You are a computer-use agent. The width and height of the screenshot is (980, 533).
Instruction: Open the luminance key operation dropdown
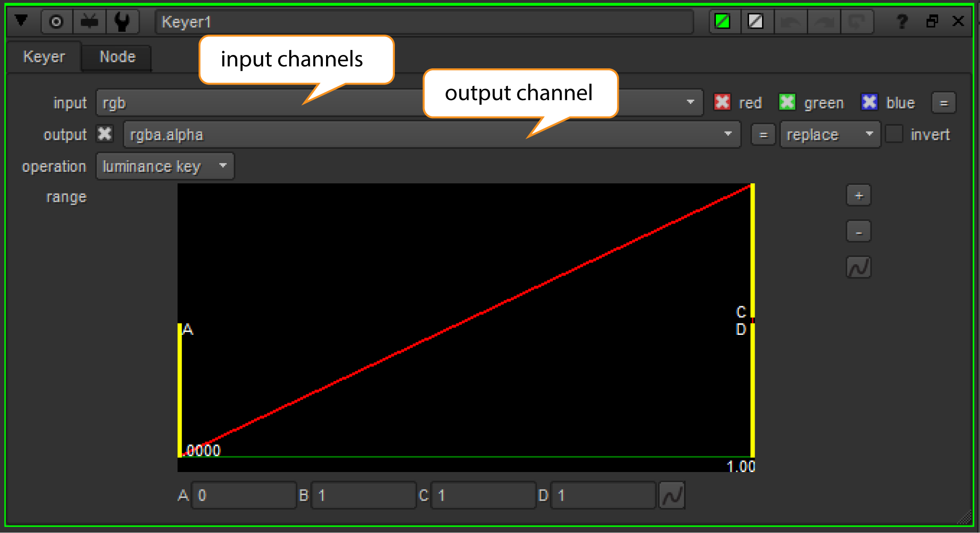pos(165,166)
